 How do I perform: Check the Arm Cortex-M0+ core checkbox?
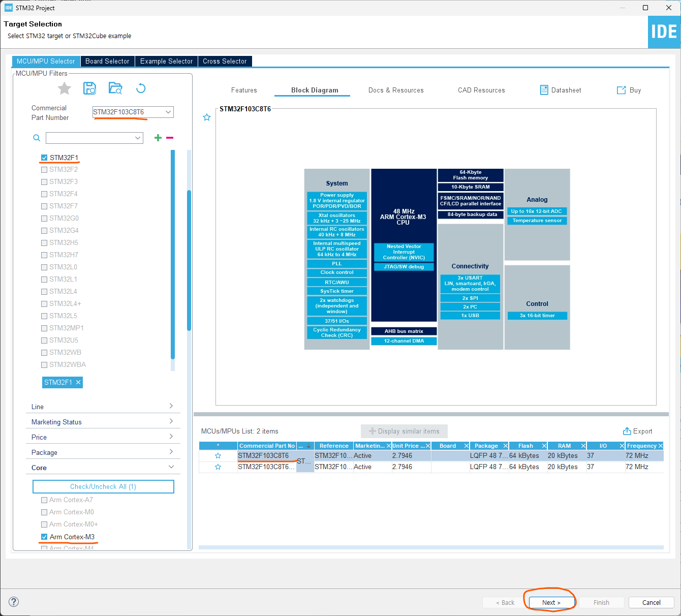click(x=44, y=525)
